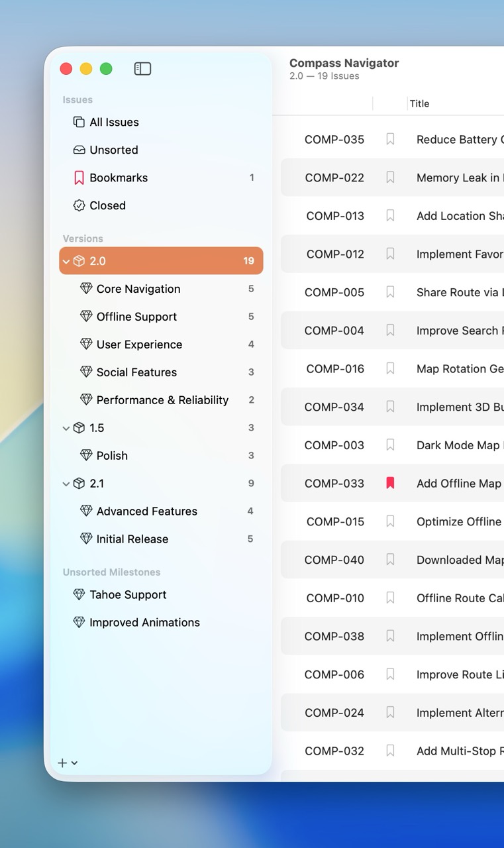
Task: Click Advanced Features milestone diamond icon
Action: 86,511
